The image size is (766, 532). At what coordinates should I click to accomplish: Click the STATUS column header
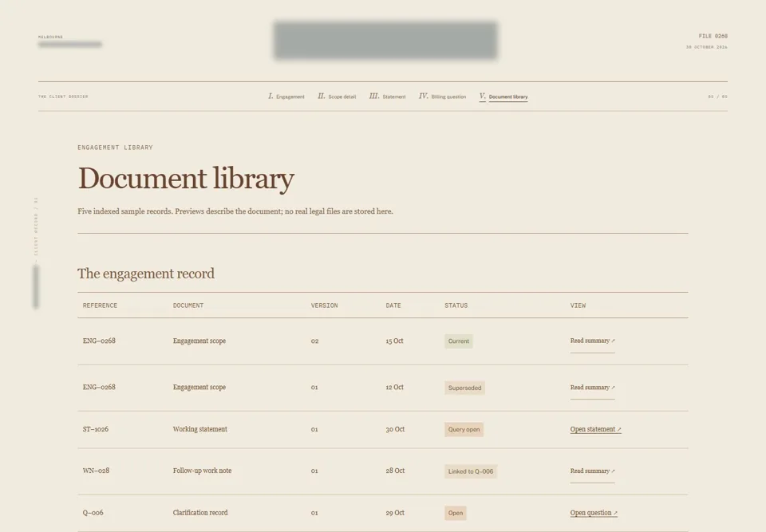click(456, 305)
